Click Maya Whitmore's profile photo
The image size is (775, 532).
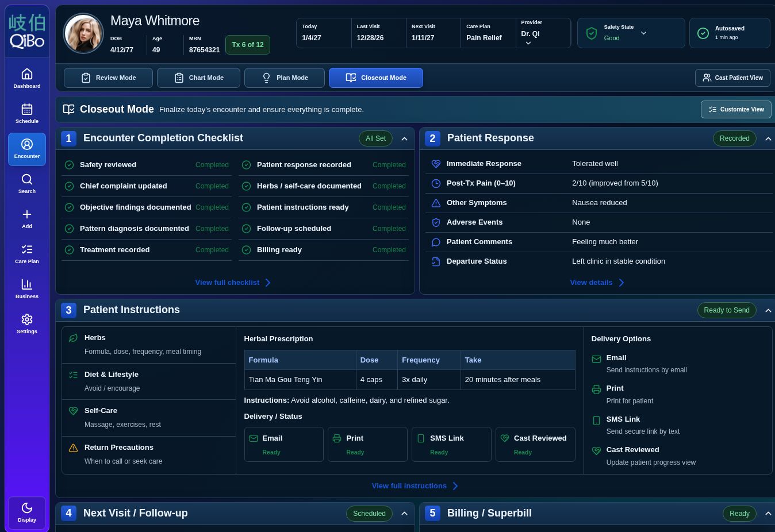point(83,33)
